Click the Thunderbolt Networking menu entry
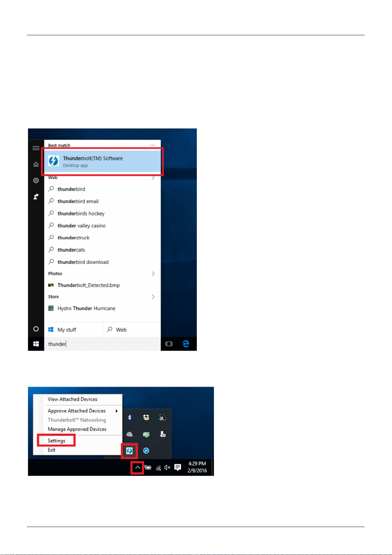392x555 pixels. tap(77, 420)
